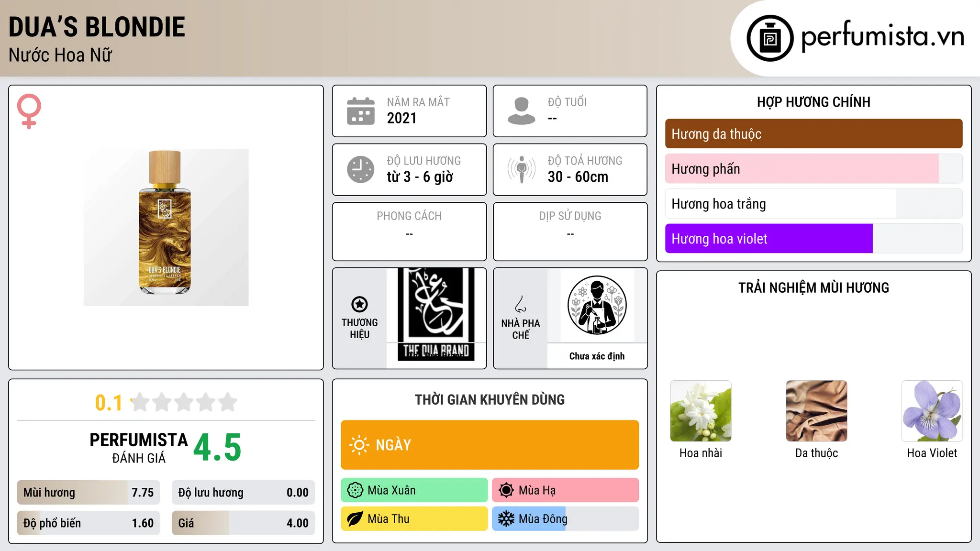Image resolution: width=980 pixels, height=551 pixels.
Task: Click the five-star rating row
Action: pyautogui.click(x=184, y=402)
